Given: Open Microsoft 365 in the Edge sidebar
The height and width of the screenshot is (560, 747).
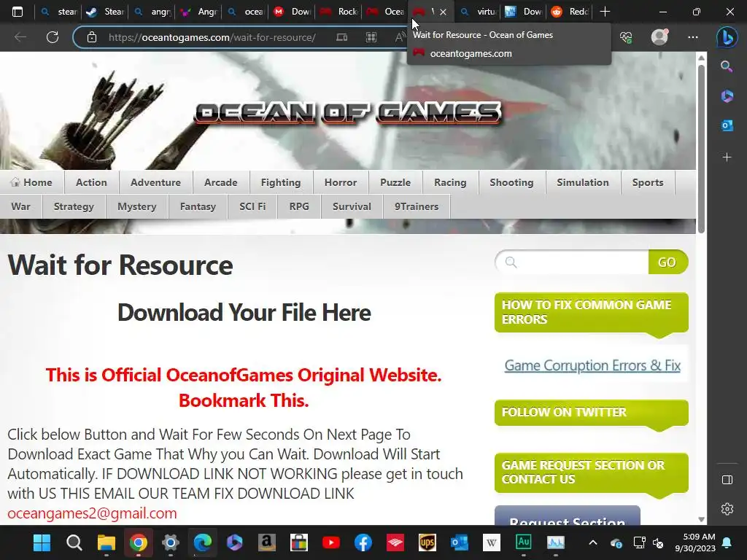Looking at the screenshot, I should pos(727,96).
